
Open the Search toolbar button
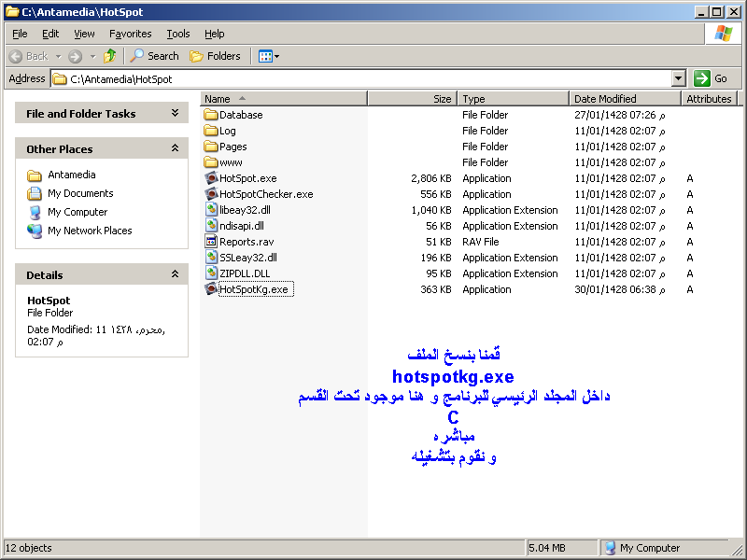coord(155,56)
